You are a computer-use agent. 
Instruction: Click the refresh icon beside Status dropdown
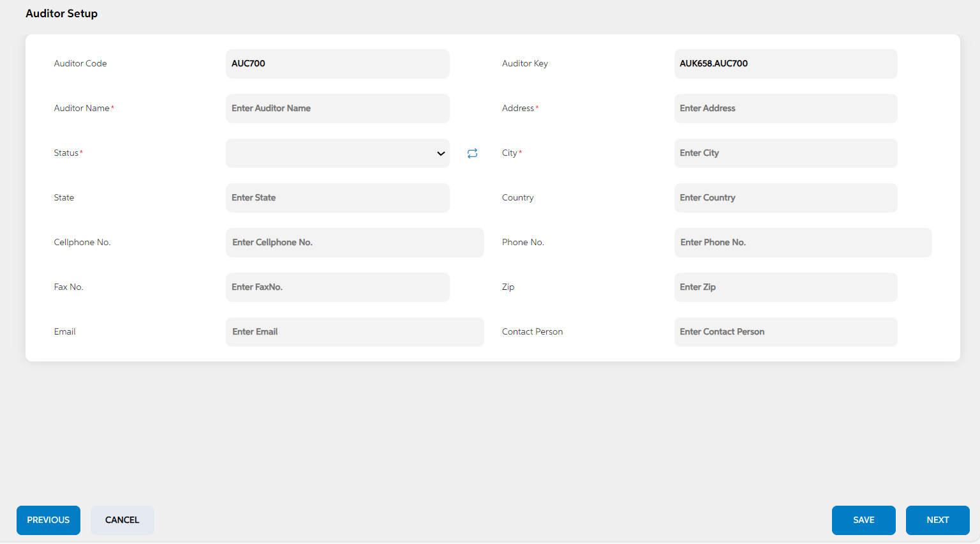pyautogui.click(x=472, y=153)
